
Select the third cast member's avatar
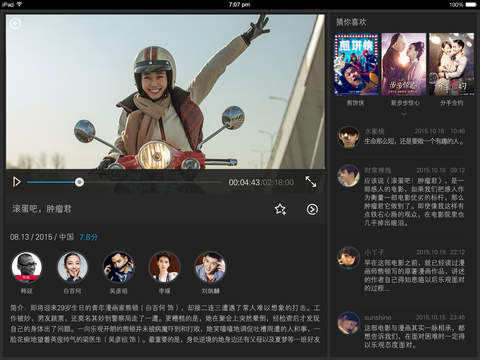(x=118, y=267)
